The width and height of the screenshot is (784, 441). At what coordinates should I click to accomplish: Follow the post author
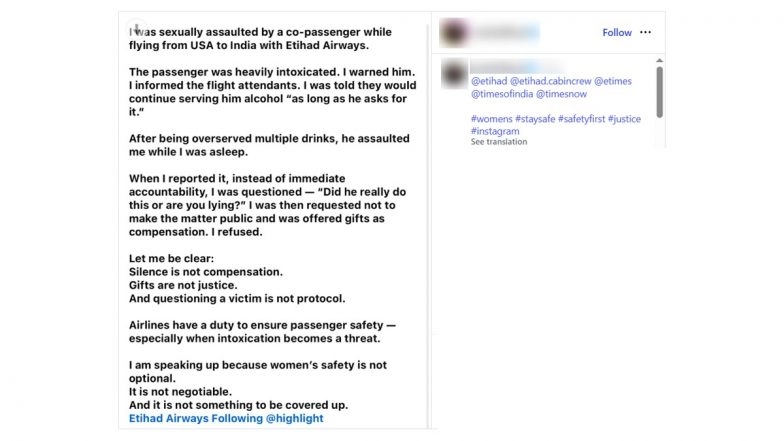pyautogui.click(x=616, y=32)
